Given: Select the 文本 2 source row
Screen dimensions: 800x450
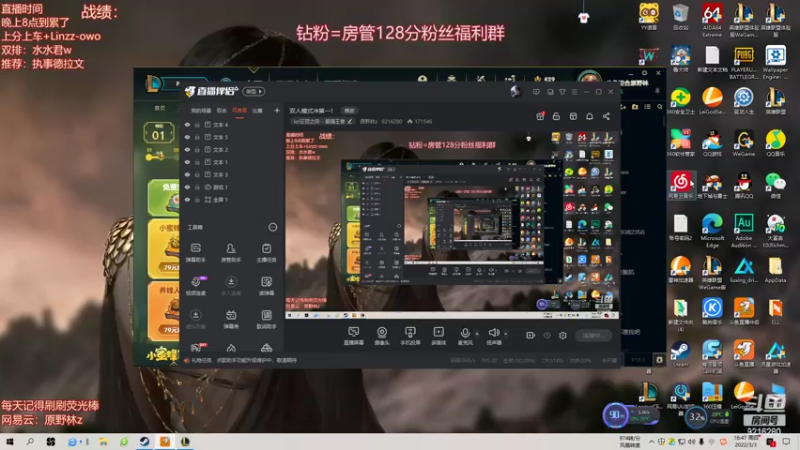Looking at the screenshot, I should pos(232,149).
